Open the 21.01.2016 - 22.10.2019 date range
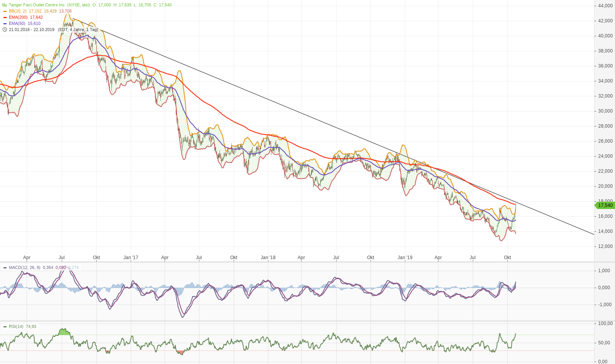Image resolution: width=615 pixels, height=364 pixels. pyautogui.click(x=32, y=30)
